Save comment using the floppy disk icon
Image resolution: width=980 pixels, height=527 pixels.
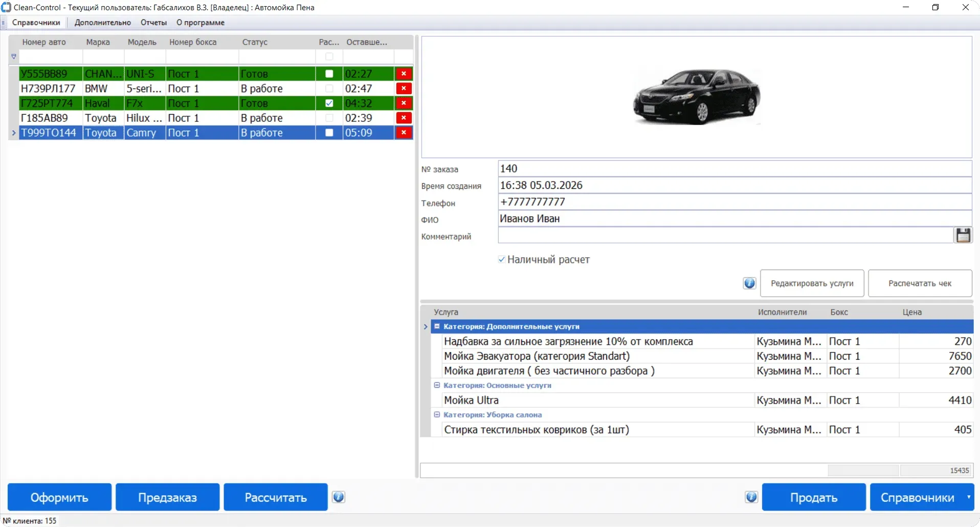coord(963,235)
